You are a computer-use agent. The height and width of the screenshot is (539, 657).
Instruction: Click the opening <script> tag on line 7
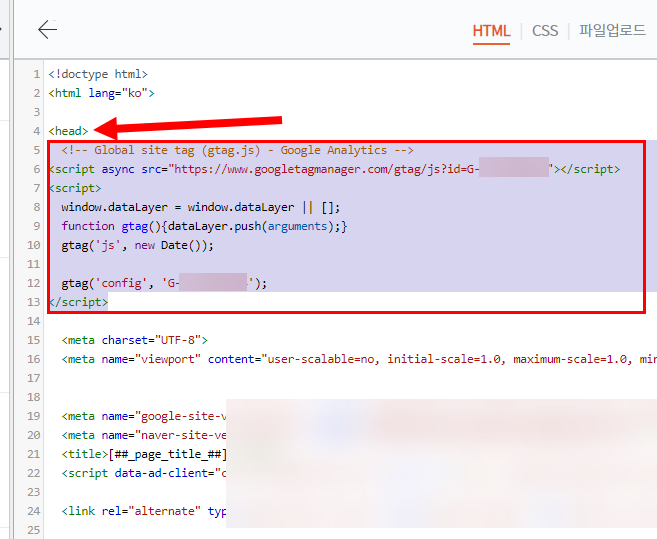(x=75, y=188)
